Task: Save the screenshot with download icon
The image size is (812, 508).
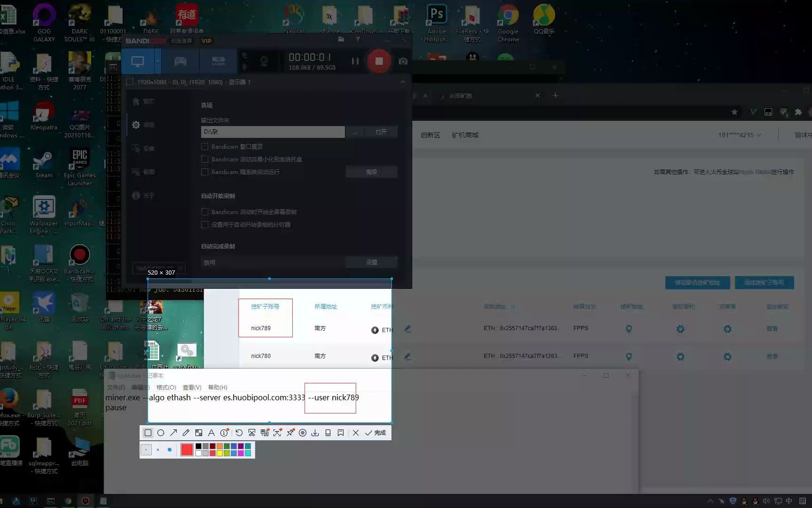Action: coord(315,433)
